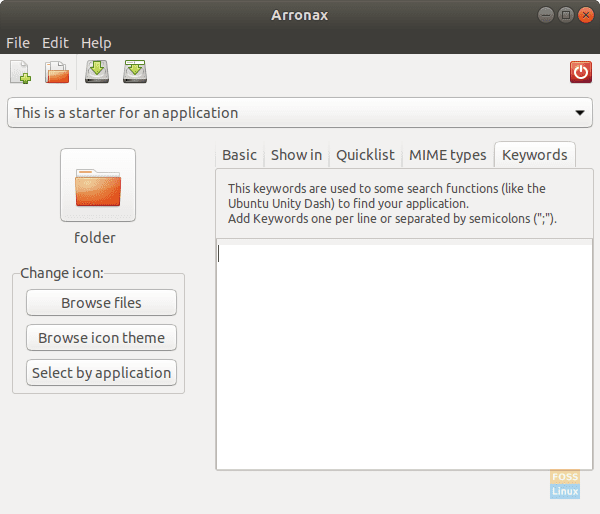This screenshot has height=514, width=600.
Task: Switch to the Show in tab
Action: tap(296, 155)
